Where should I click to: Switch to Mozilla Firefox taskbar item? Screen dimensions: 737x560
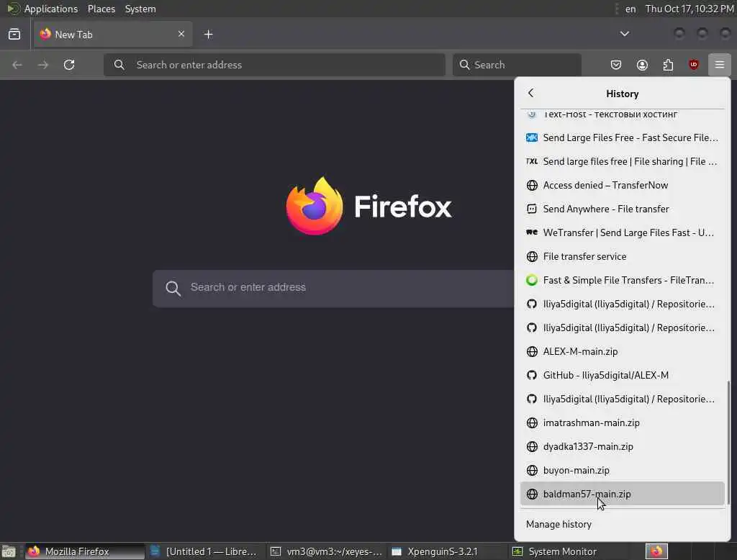[85, 551]
